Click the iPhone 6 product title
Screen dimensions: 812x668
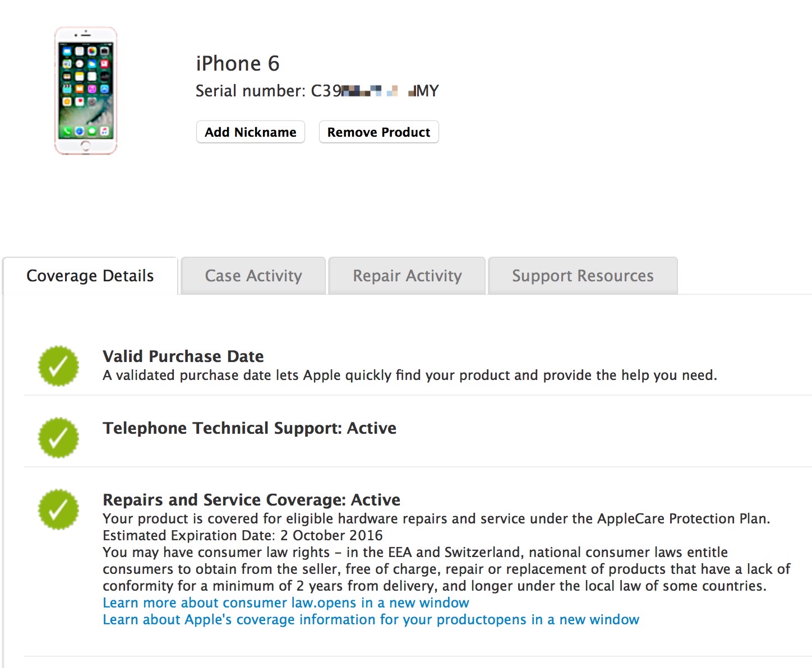[238, 64]
